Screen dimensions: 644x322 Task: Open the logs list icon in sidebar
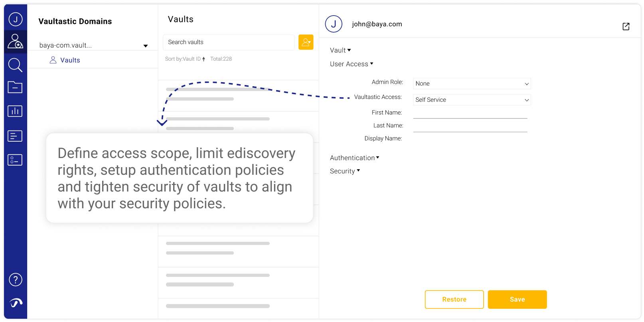[x=15, y=136]
